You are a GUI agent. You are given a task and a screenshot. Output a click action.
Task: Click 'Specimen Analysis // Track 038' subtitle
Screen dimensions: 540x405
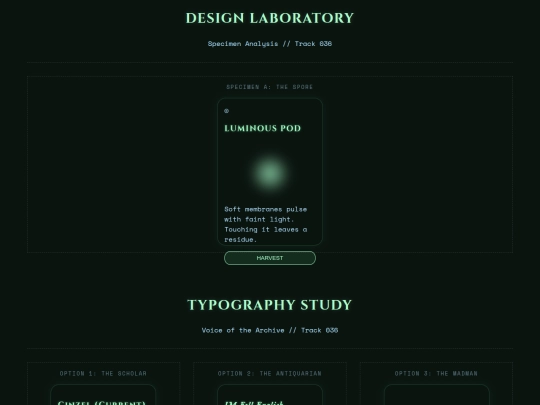tap(270, 44)
